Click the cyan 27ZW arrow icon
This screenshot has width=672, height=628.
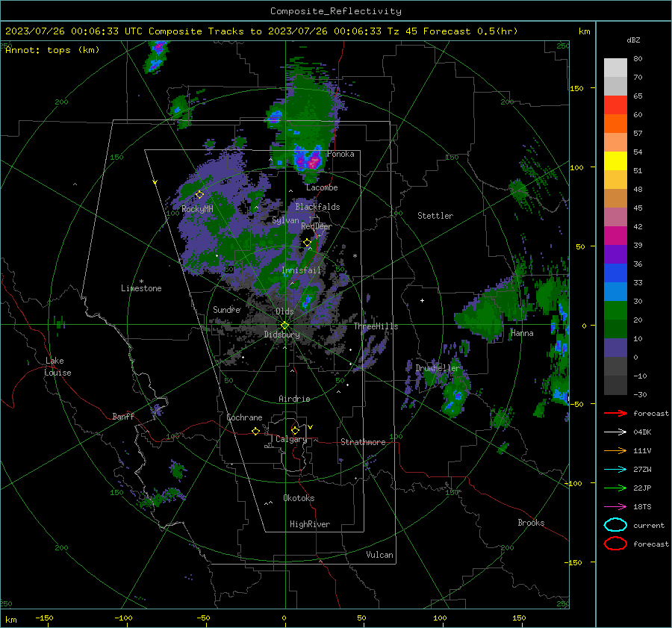615,470
